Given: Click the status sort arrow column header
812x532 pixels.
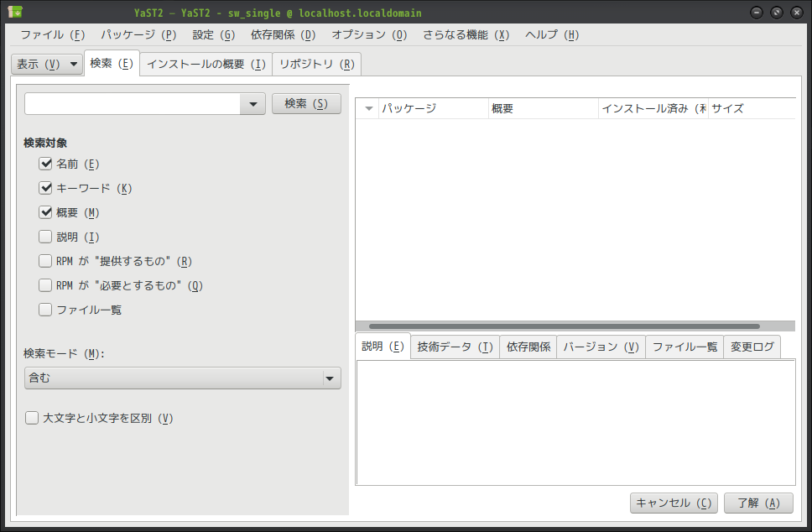Looking at the screenshot, I should (x=367, y=109).
